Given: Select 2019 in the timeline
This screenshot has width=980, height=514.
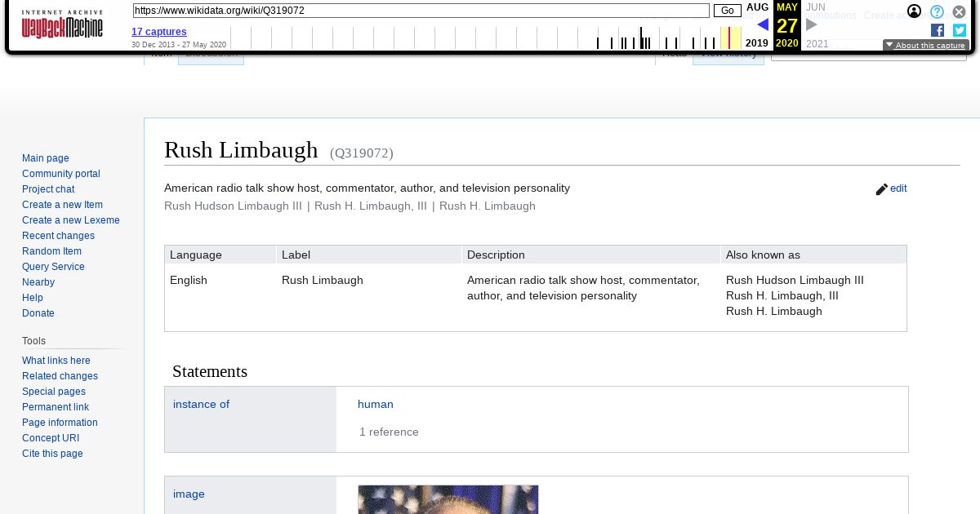Looking at the screenshot, I should (x=756, y=43).
